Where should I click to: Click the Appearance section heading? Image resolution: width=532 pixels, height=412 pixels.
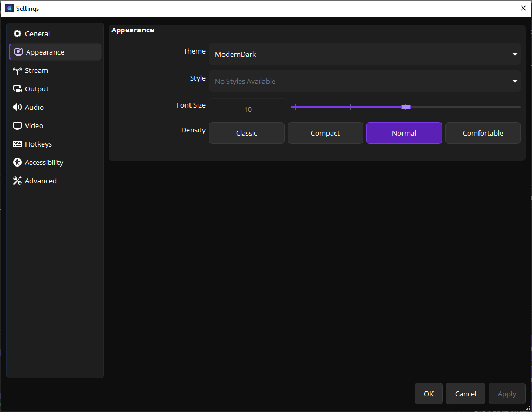(x=133, y=30)
